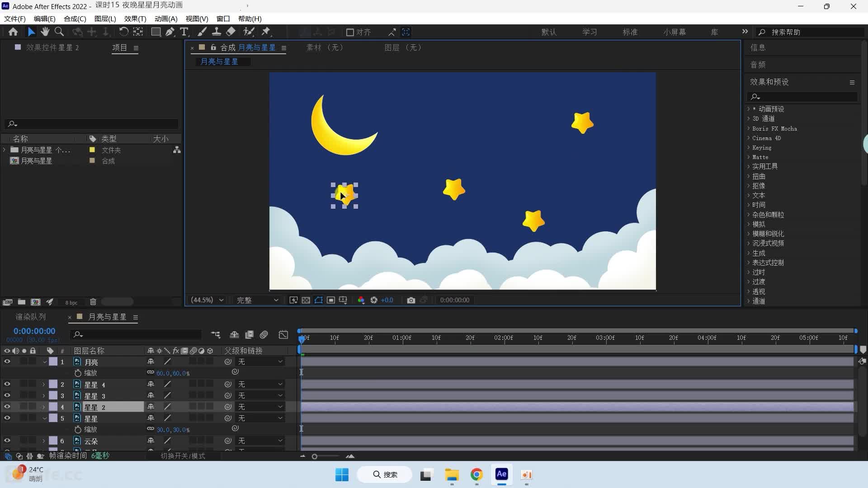Toggle shy layers icon in timeline

coord(234,335)
